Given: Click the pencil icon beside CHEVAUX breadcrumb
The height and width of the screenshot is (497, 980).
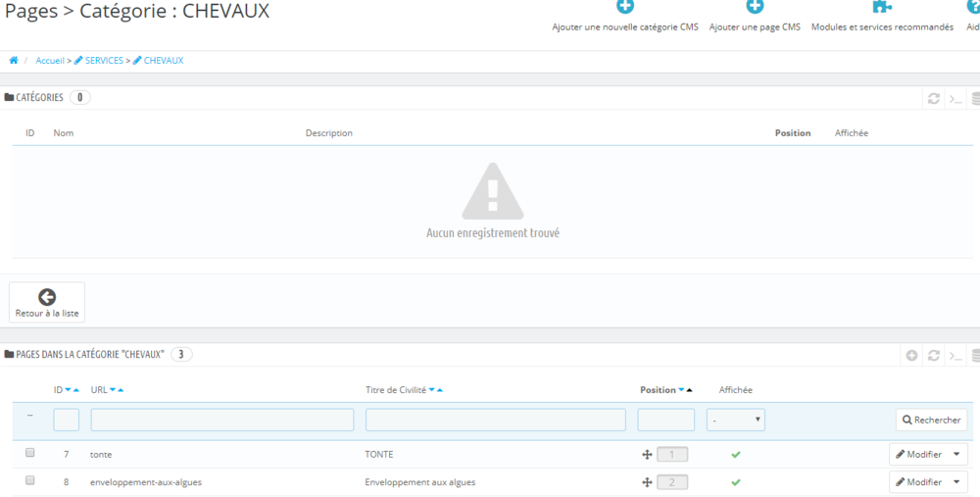Looking at the screenshot, I should (x=137, y=61).
